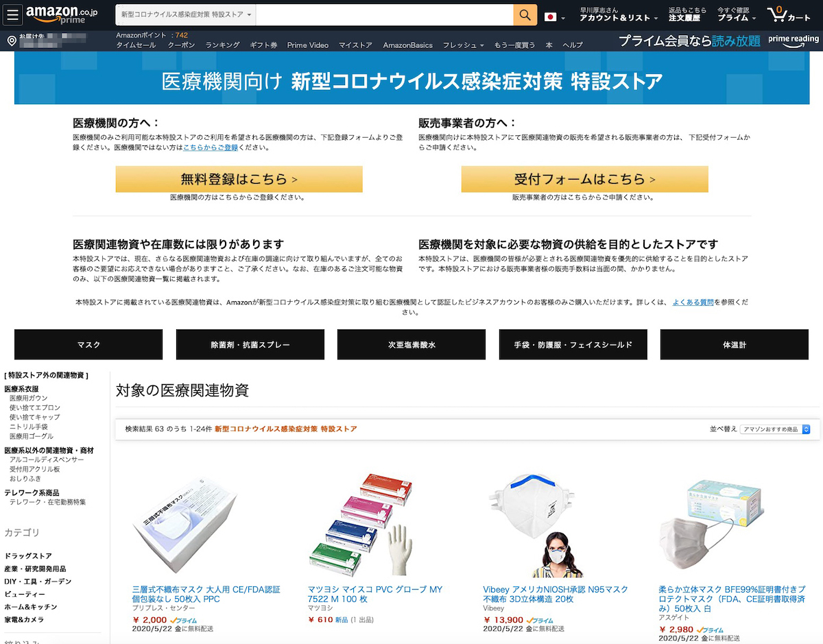Select the 次亜塩素酸水 category button
Screen dimensions: 823x644
[x=411, y=344]
